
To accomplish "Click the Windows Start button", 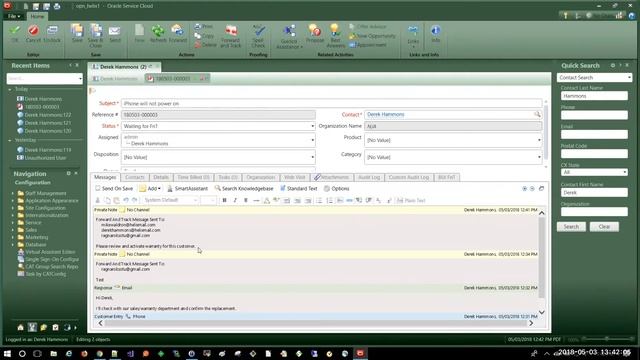I will click(7, 353).
